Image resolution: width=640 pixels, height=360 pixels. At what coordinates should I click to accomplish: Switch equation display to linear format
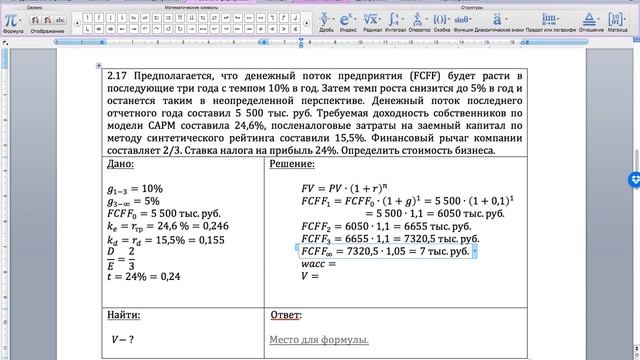48,20
